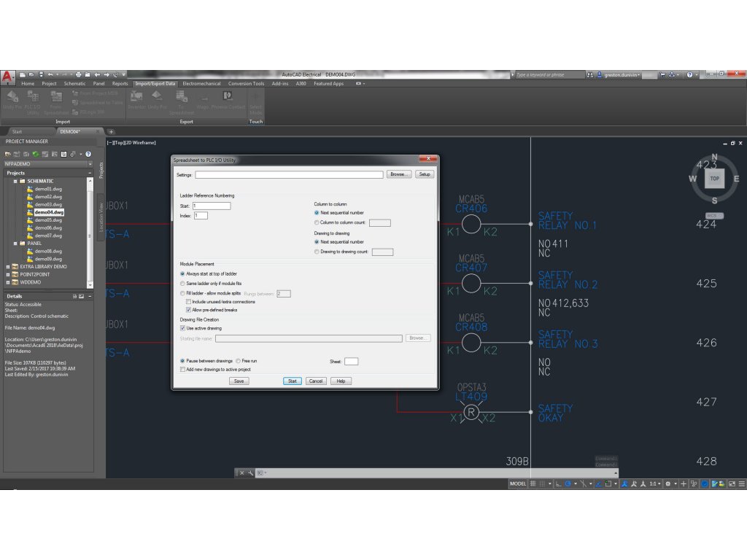Image resolution: width=747 pixels, height=560 pixels.
Task: Select the Drawing to drawing count radio
Action: 317,252
